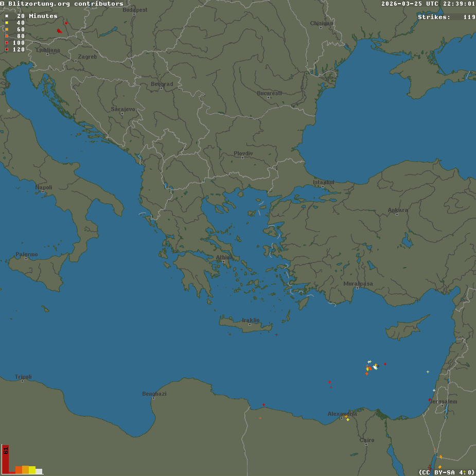Click the dark red 120 legend swatch
The image size is (476, 476).
click(x=7, y=49)
